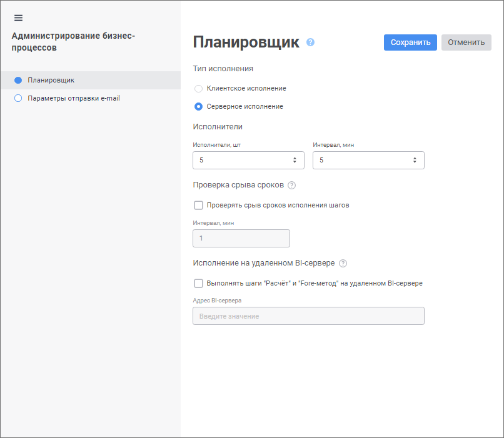Click help icon beside Исполнение на удаленном BI-сервере
504x438 pixels.
point(343,264)
